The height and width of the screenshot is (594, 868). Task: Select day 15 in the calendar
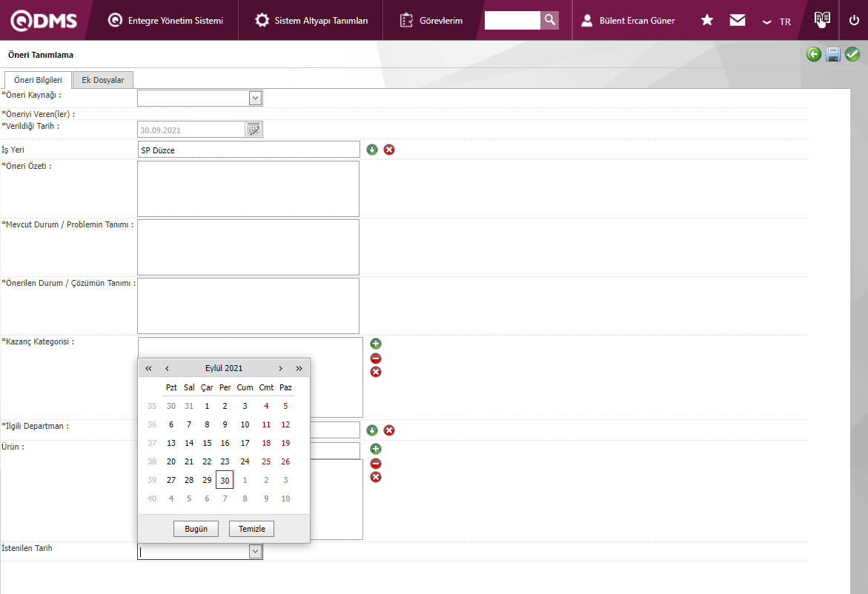pos(207,443)
